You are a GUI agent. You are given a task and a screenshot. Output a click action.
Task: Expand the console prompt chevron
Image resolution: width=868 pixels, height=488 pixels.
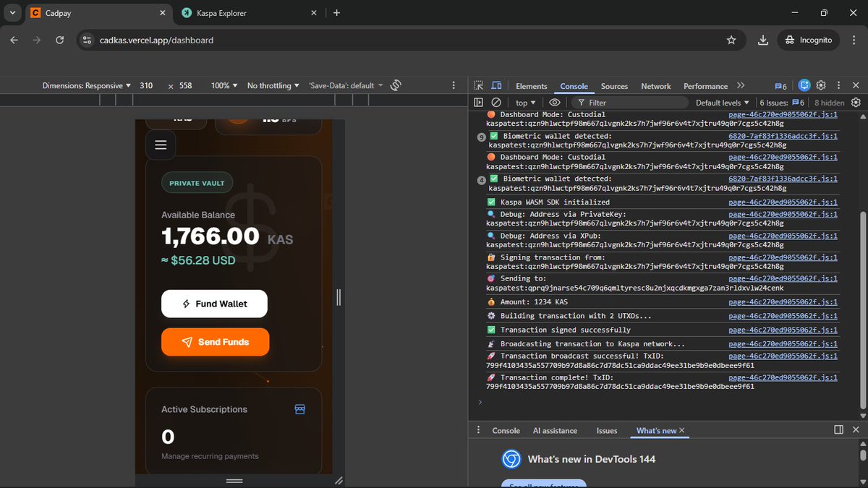pos(480,402)
